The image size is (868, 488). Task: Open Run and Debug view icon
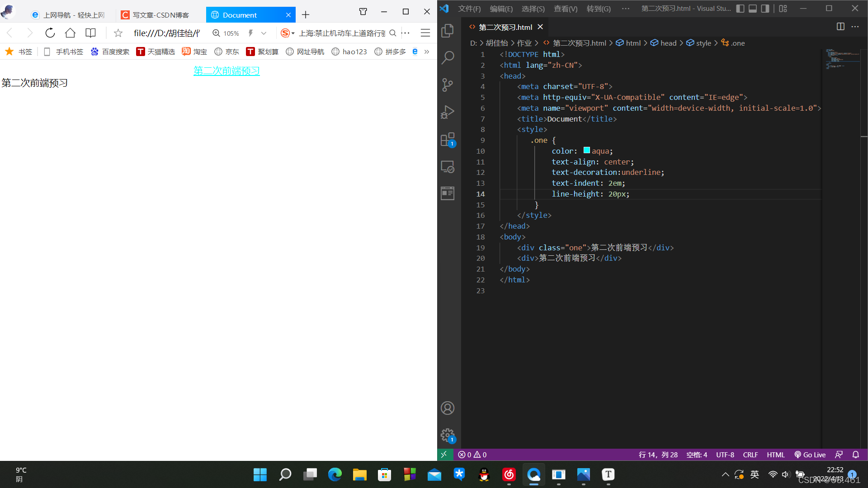click(x=448, y=112)
